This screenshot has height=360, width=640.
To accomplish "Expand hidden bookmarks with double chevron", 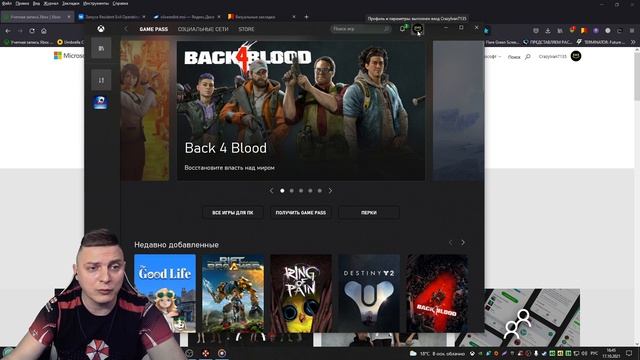I will (633, 42).
